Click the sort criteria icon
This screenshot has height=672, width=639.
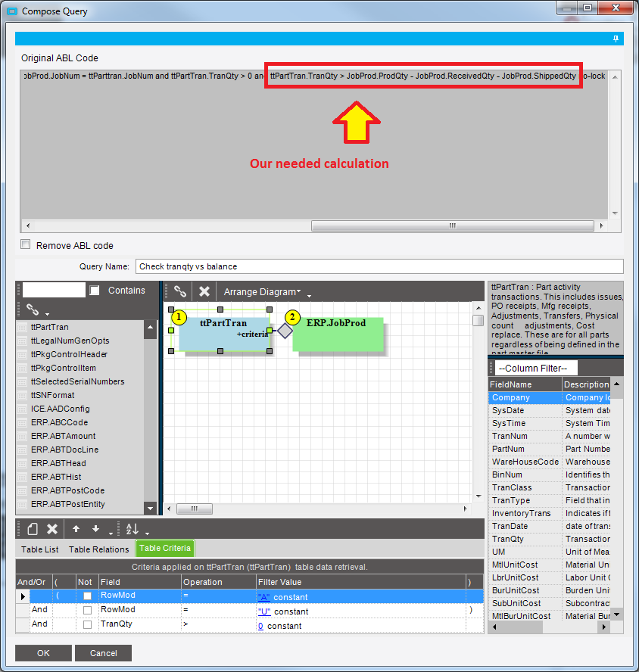point(132,529)
